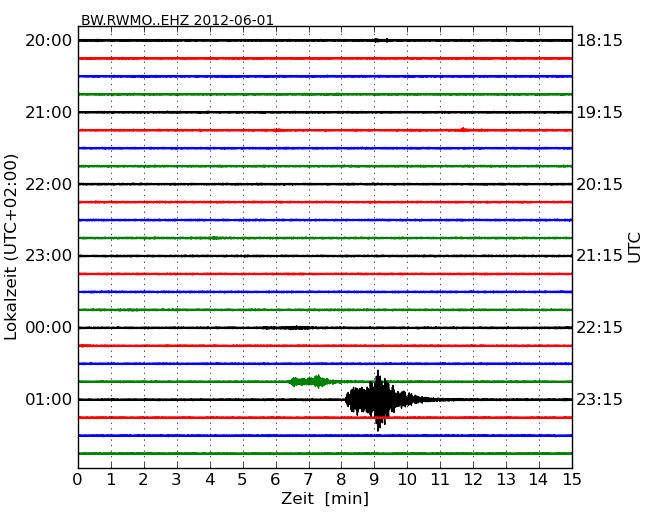
Task: Select the 20:00 local time label
Action: (49, 41)
